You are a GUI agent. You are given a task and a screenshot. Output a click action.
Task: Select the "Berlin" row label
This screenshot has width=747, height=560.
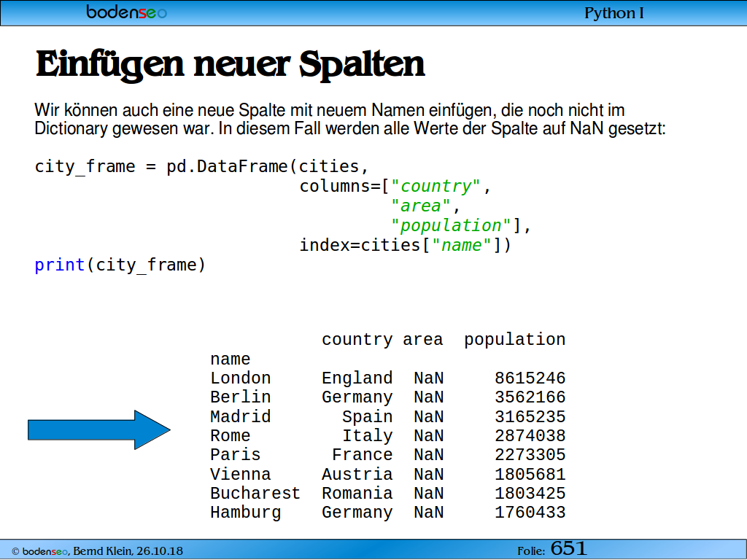point(241,397)
